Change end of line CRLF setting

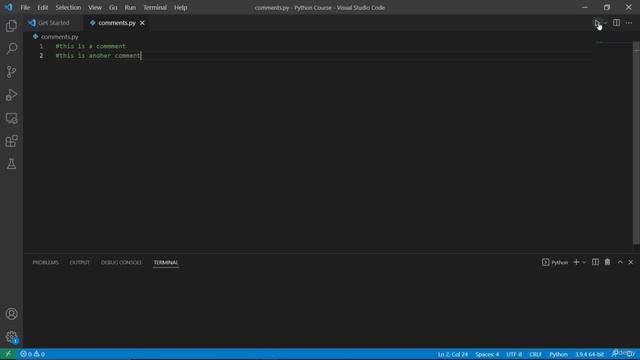click(535, 354)
